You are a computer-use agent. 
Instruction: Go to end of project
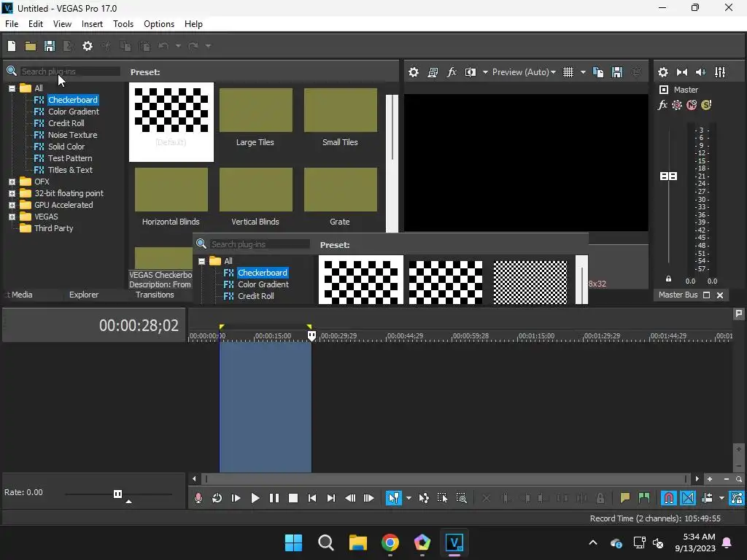tap(331, 498)
